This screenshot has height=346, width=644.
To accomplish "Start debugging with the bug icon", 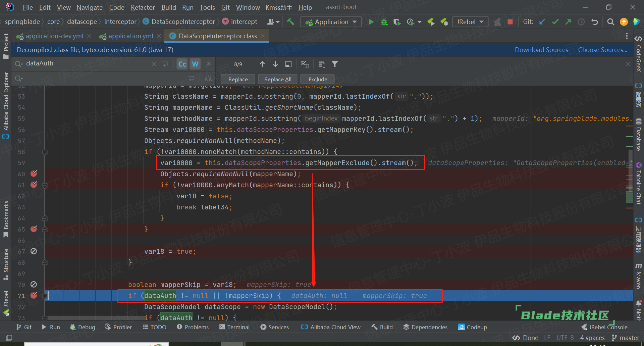I will coord(384,22).
